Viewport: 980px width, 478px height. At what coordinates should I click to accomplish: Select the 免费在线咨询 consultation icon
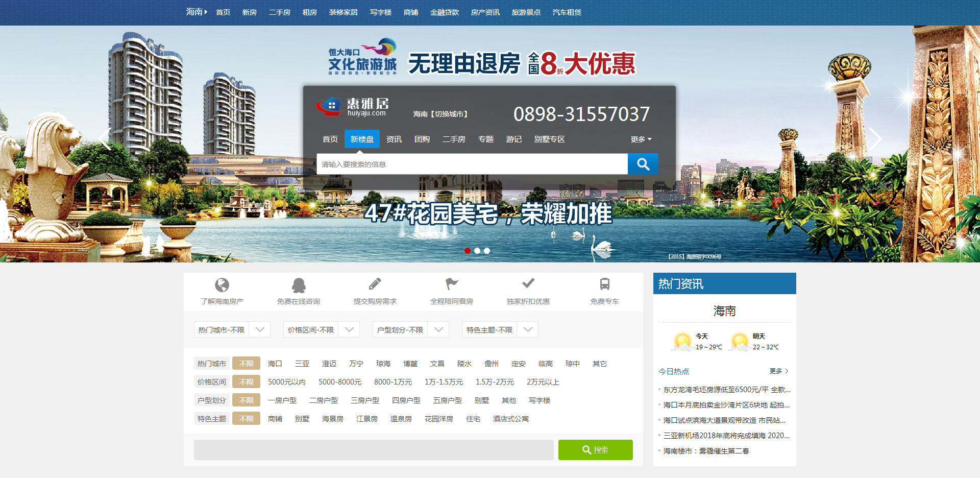pos(299,284)
